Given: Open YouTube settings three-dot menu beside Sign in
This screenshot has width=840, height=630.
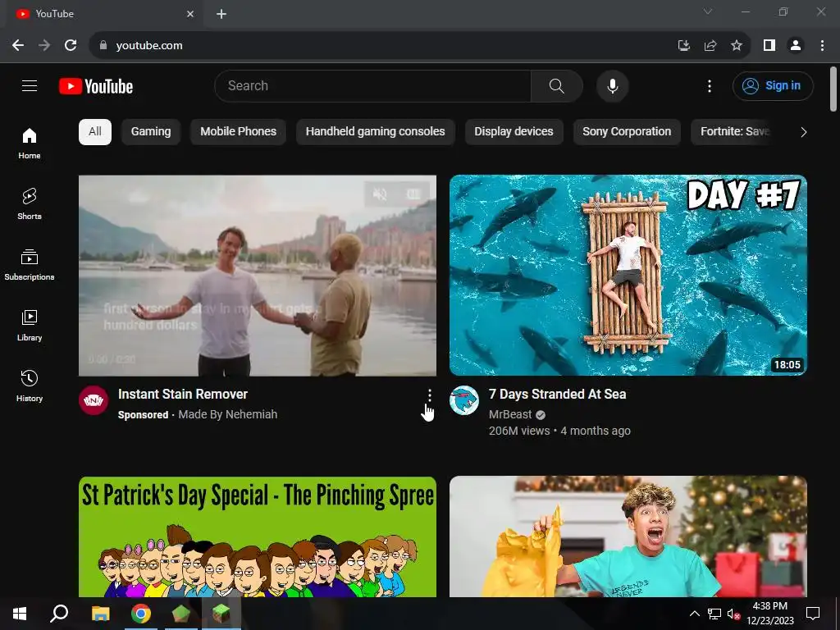Looking at the screenshot, I should [x=710, y=85].
